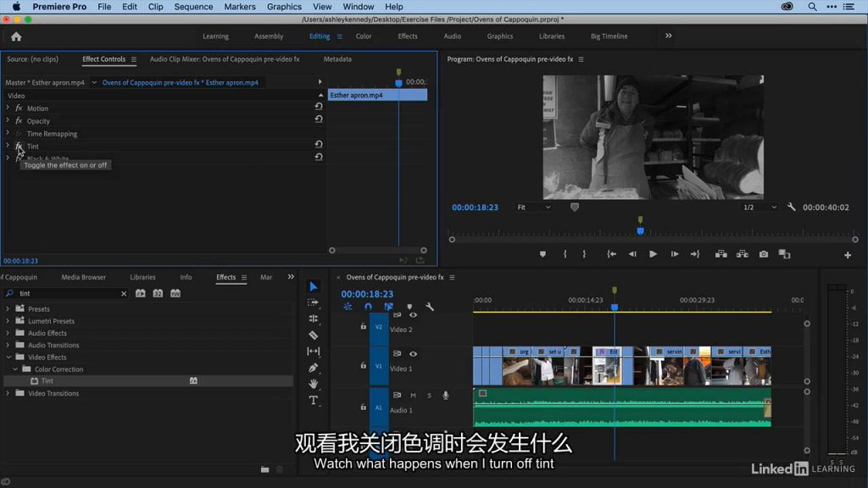Reset the Opacity effect
Screen dimensions: 868x488
tap(319, 119)
